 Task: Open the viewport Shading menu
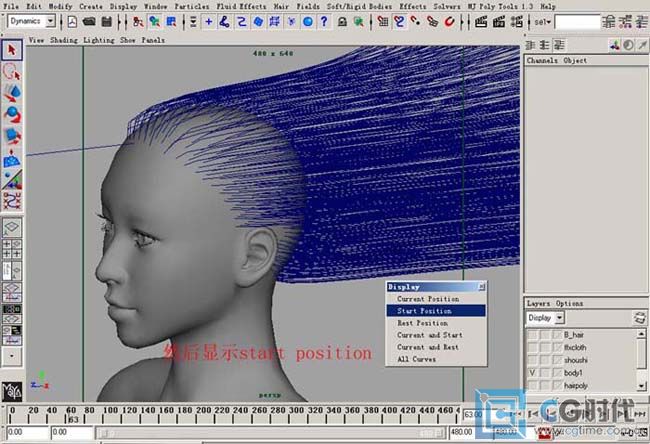pos(63,40)
